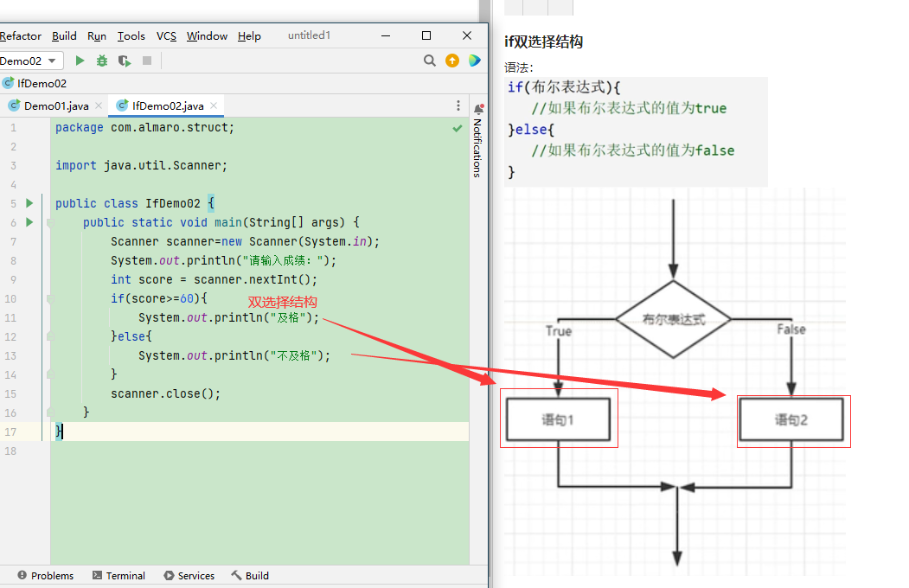The image size is (909, 588).
Task: Open the Notifications bell on right strip
Action: pyautogui.click(x=479, y=108)
